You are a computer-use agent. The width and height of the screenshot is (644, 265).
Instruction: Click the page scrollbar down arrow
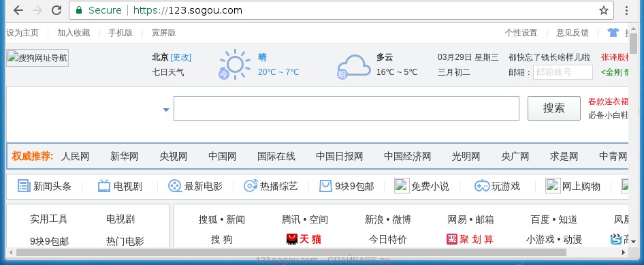[x=634, y=242]
